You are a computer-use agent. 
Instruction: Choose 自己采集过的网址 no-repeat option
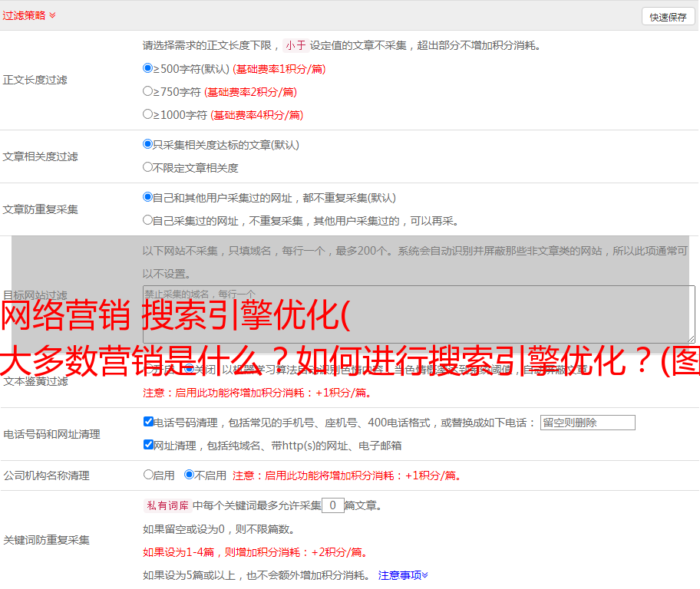coord(148,220)
